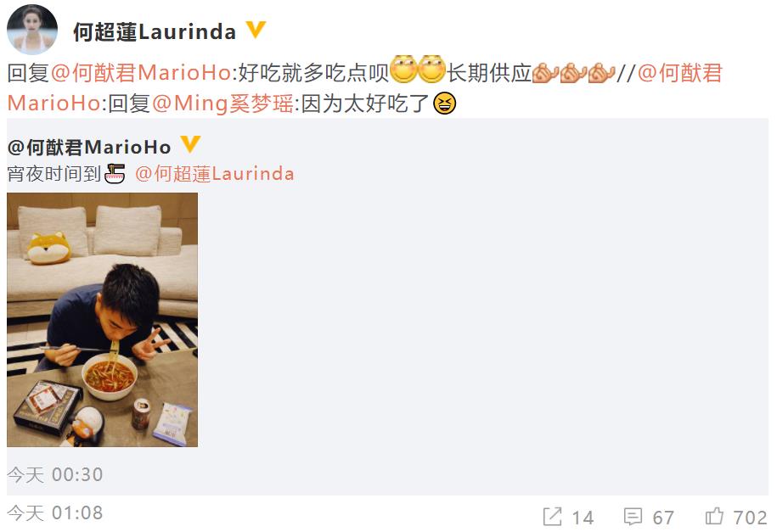Viewport: 777px width, 532px height.
Task: Click the laughing squint emoji
Action: pos(444,103)
